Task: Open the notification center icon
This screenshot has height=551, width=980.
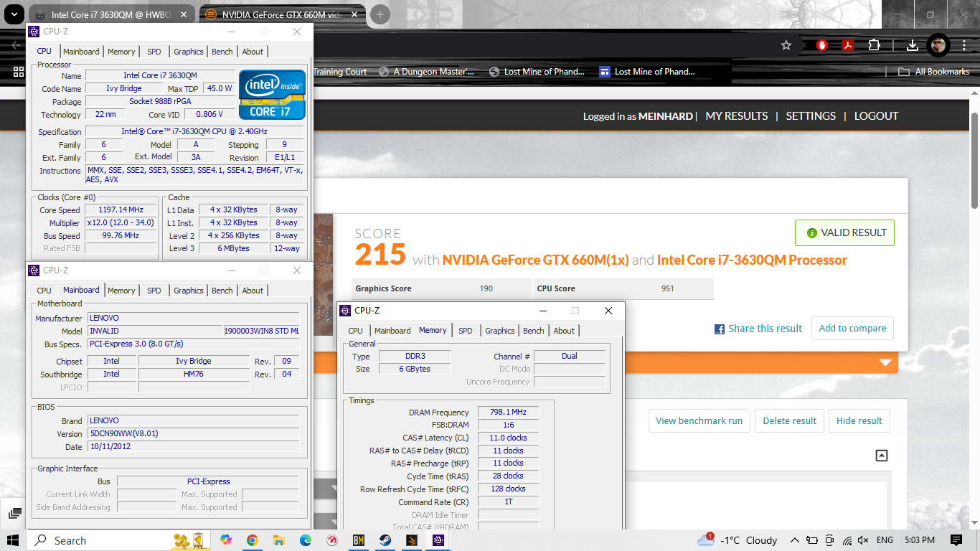Action: (956, 540)
